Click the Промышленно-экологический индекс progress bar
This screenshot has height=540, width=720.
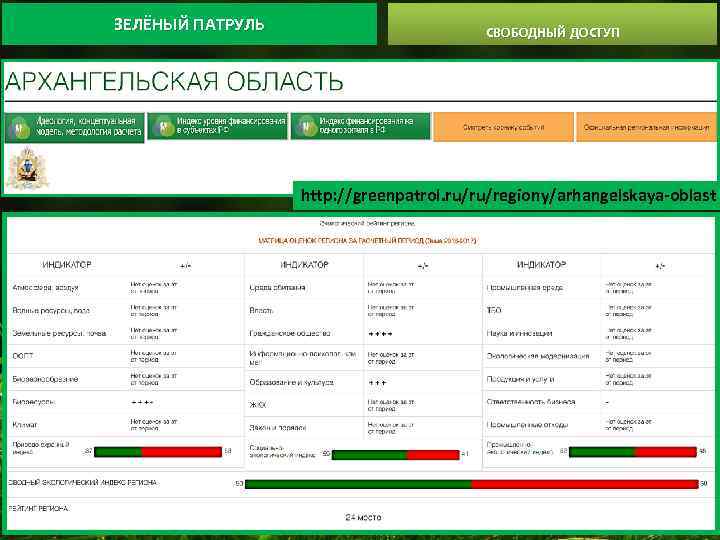[x=633, y=452]
